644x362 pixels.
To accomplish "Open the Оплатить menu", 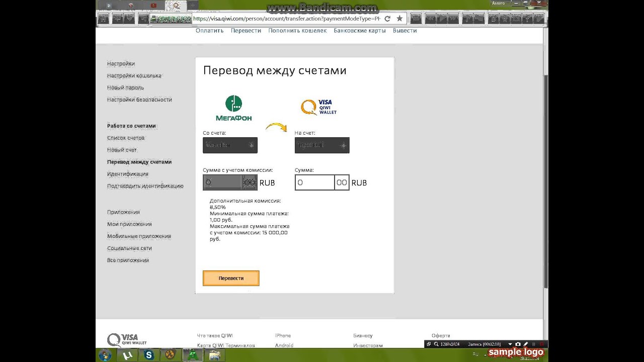I will (x=209, y=31).
